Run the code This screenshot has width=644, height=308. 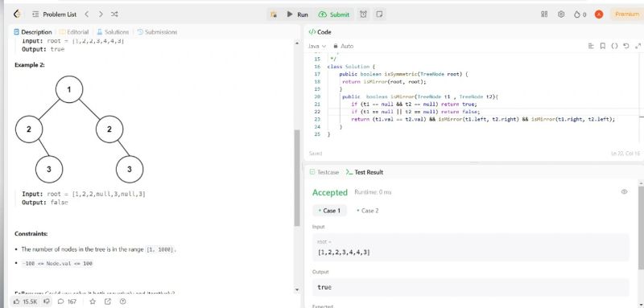(x=297, y=14)
